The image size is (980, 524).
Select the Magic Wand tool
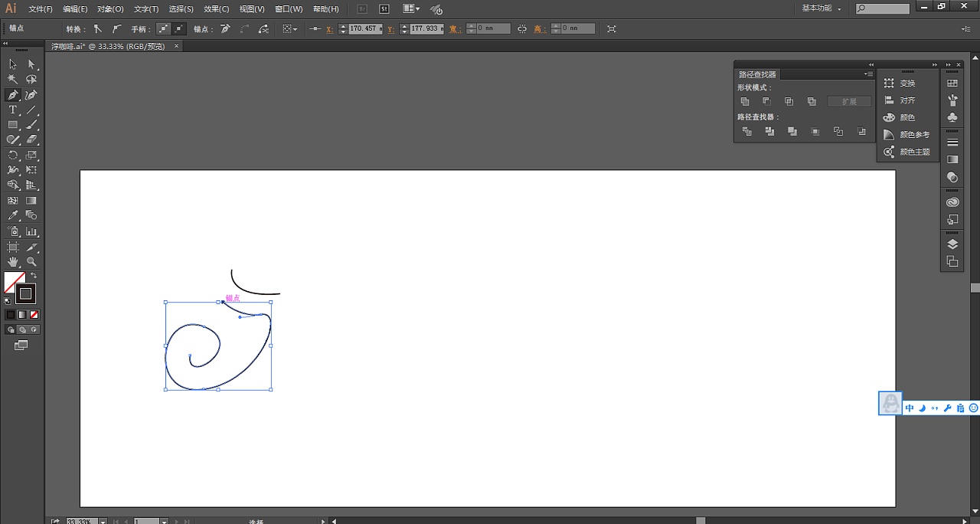(x=13, y=80)
